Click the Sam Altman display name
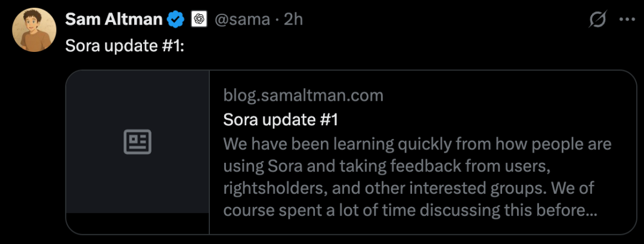This screenshot has width=644, height=244. coord(113,20)
